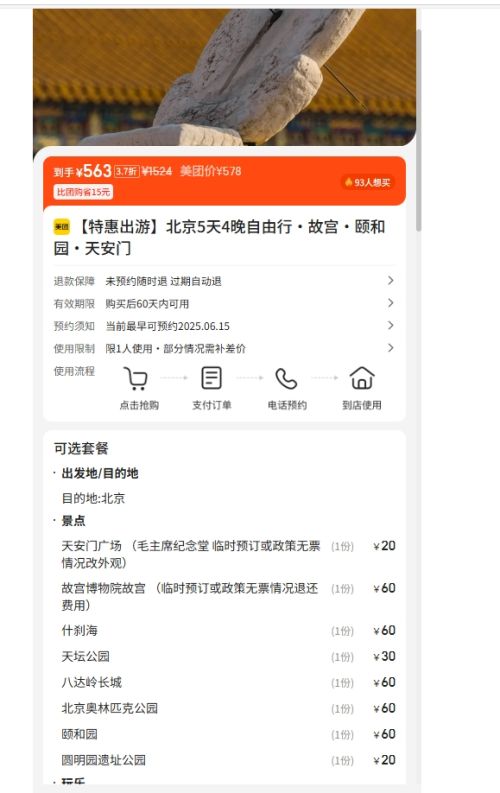Click the 颐和园 ¥60 price row
The width and height of the screenshot is (500, 793).
pyautogui.click(x=229, y=734)
